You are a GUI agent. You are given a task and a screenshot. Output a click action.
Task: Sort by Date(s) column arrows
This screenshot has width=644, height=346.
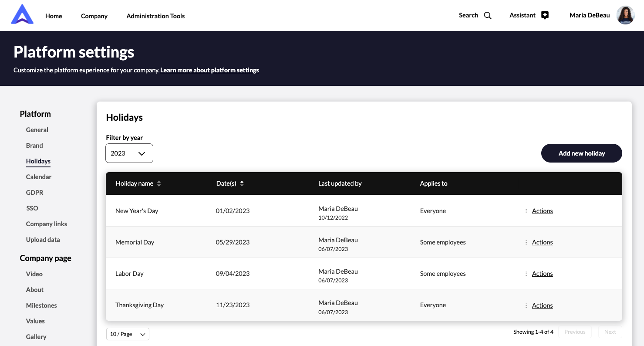pos(242,184)
